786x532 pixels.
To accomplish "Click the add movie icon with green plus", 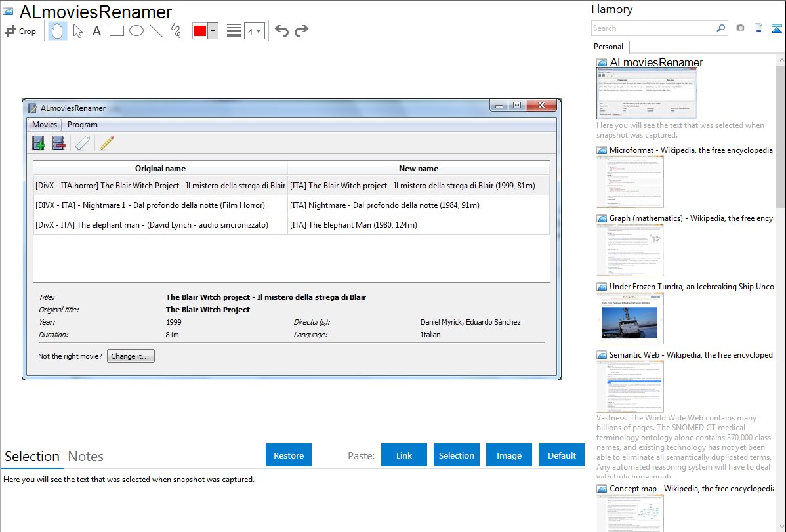I will tap(39, 144).
